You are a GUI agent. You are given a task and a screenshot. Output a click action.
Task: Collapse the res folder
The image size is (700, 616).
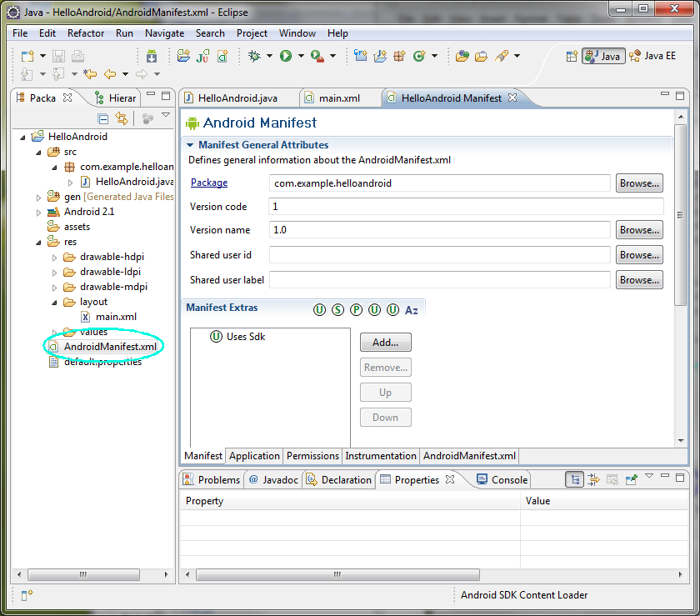[x=39, y=243]
